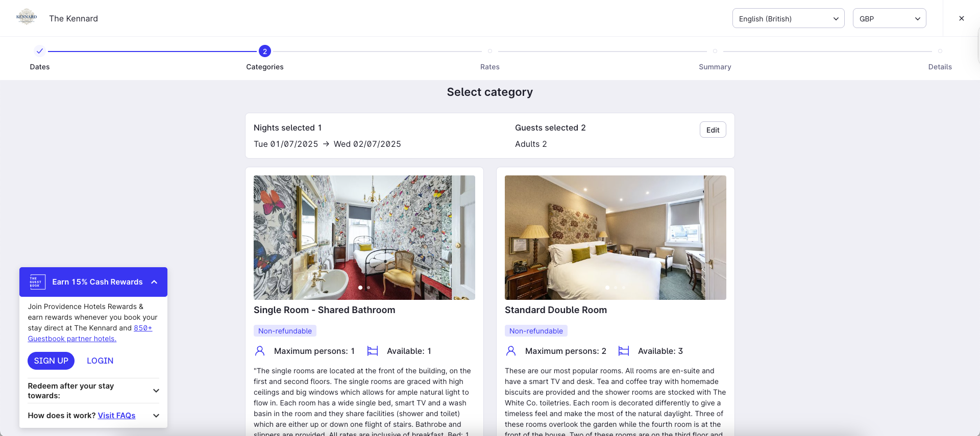Click the person icon under Single Room
Image resolution: width=980 pixels, height=436 pixels.
point(260,351)
